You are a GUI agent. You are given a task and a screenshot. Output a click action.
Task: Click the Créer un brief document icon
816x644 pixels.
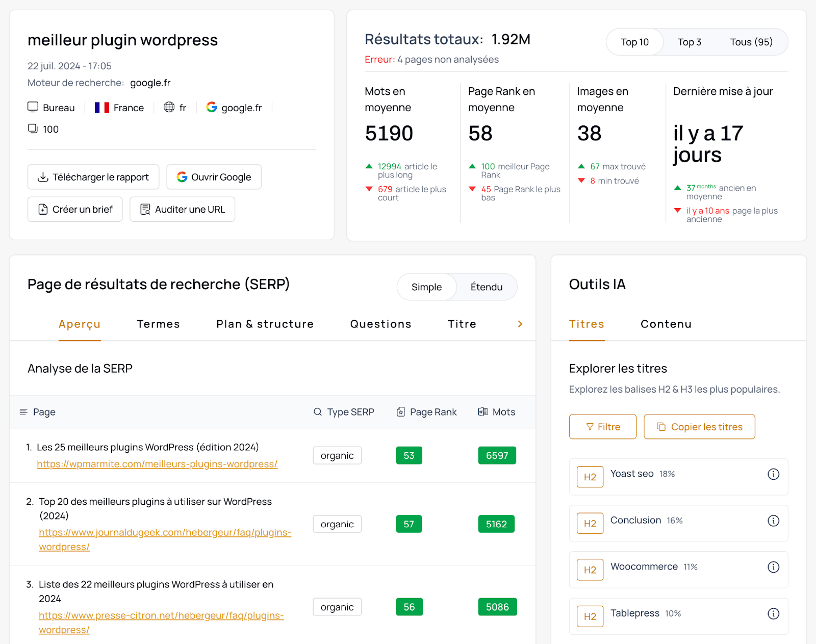pyautogui.click(x=43, y=209)
